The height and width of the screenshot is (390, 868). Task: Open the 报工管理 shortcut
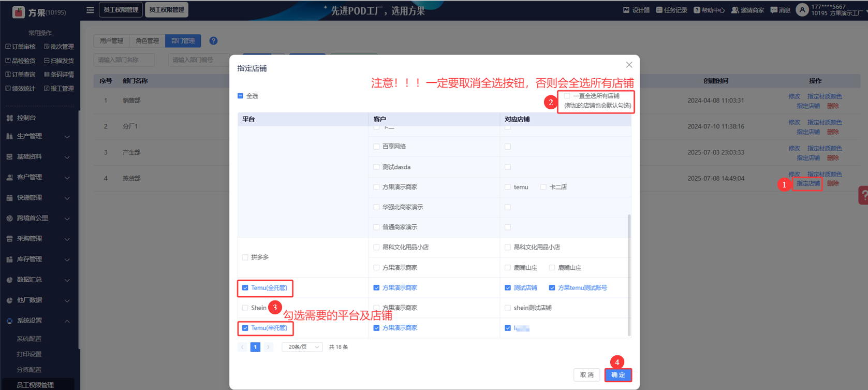click(x=59, y=89)
